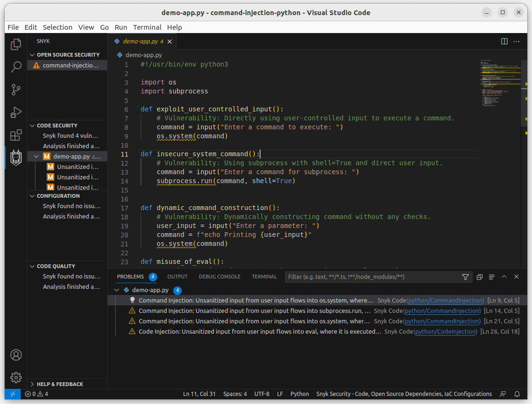The width and height of the screenshot is (532, 404).
Task: Maximize the panel with the up chevron
Action: (x=504, y=277)
